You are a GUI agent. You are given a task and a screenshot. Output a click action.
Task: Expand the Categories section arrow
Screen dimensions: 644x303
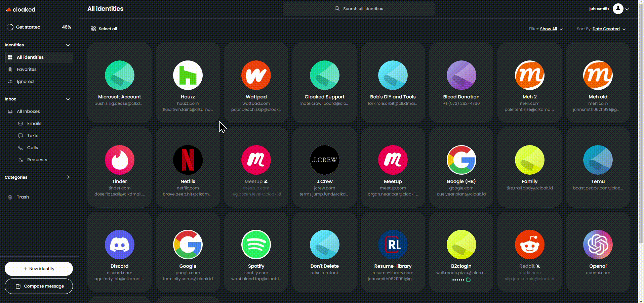(69, 177)
